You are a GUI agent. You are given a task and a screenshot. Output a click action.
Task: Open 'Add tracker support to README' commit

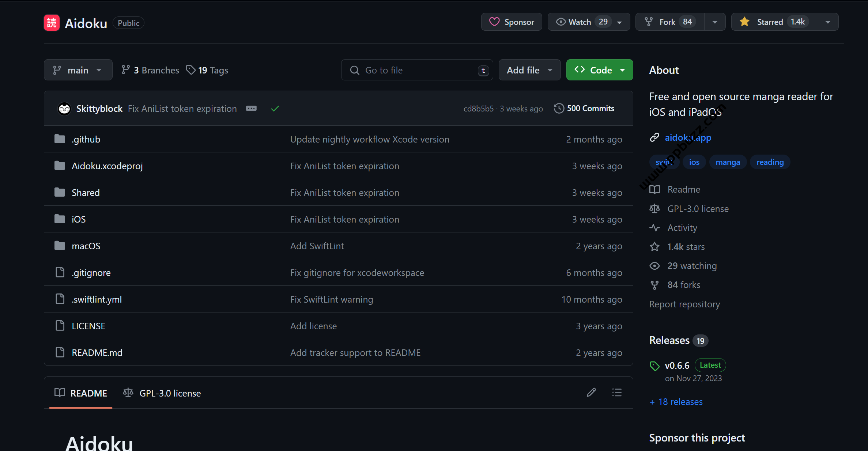(355, 353)
